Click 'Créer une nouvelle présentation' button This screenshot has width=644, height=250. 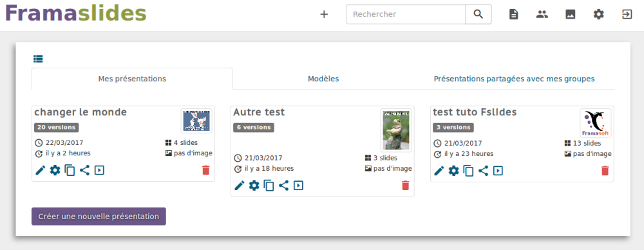coord(99,216)
